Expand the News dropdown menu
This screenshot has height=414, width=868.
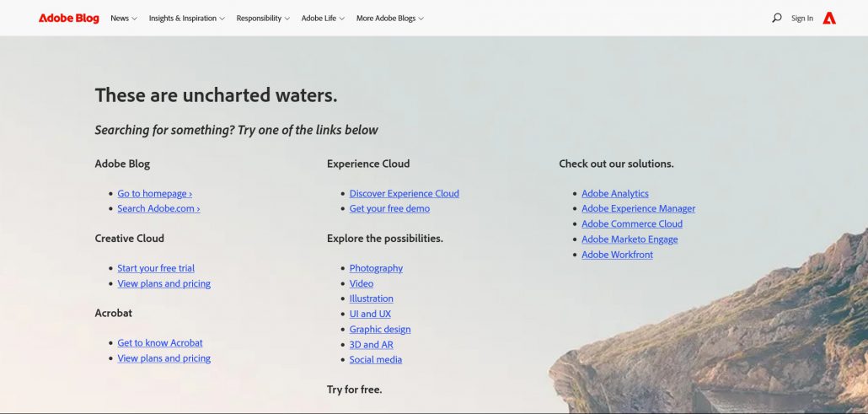point(124,18)
